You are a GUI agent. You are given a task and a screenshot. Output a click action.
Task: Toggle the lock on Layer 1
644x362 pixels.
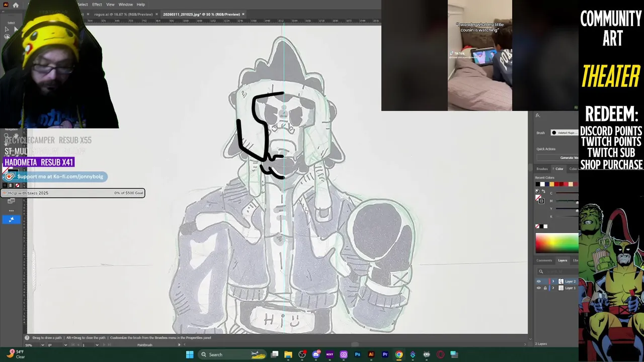545,288
